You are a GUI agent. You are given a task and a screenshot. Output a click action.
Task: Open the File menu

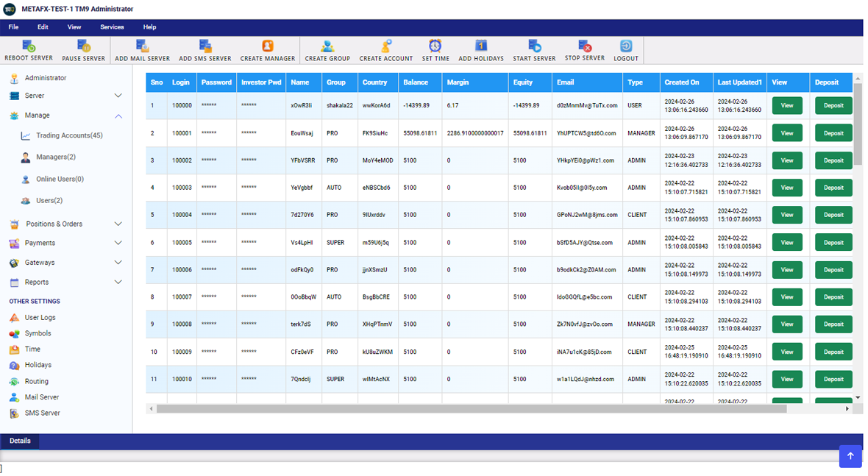pyautogui.click(x=13, y=27)
